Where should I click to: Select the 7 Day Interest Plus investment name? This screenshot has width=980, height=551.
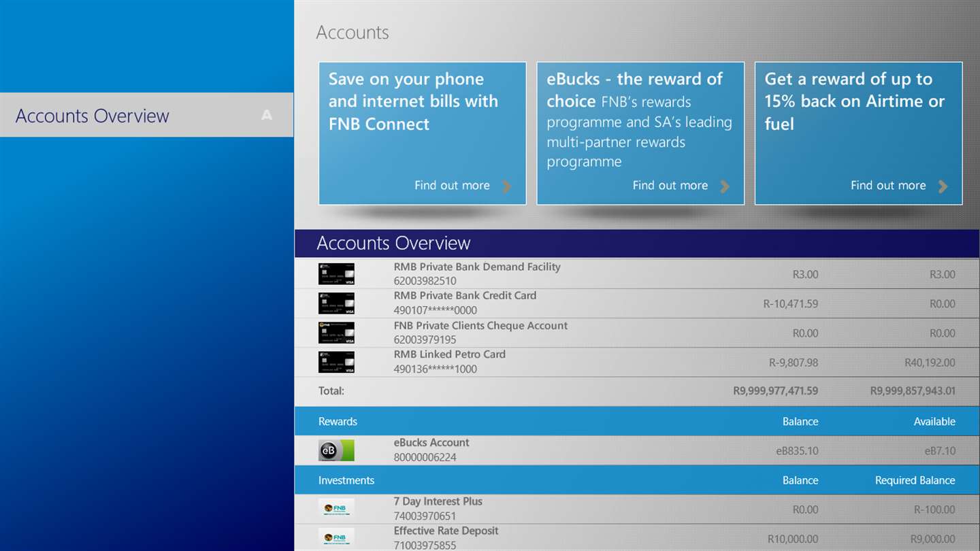click(438, 501)
